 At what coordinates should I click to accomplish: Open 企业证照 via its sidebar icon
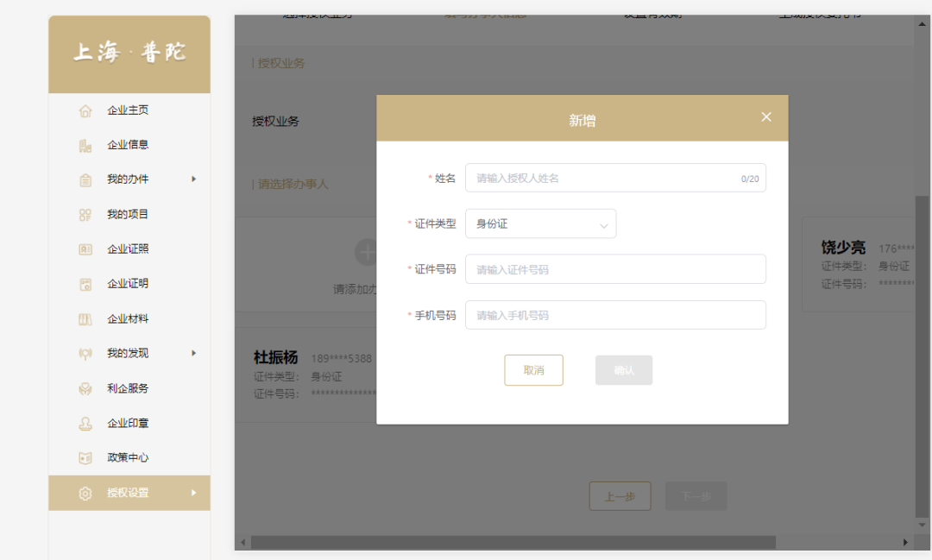tap(85, 249)
